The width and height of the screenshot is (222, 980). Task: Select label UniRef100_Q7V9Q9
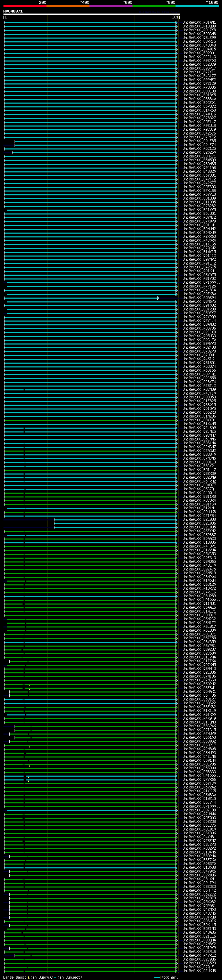coord(199,317)
